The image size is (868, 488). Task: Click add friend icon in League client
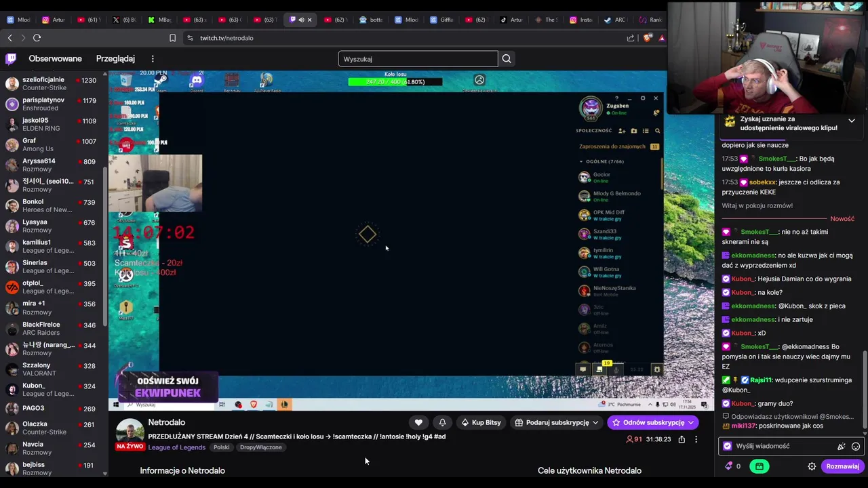622,131
